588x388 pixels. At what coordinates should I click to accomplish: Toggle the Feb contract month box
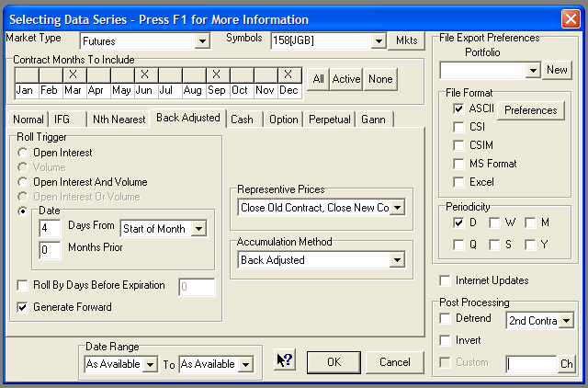point(51,75)
